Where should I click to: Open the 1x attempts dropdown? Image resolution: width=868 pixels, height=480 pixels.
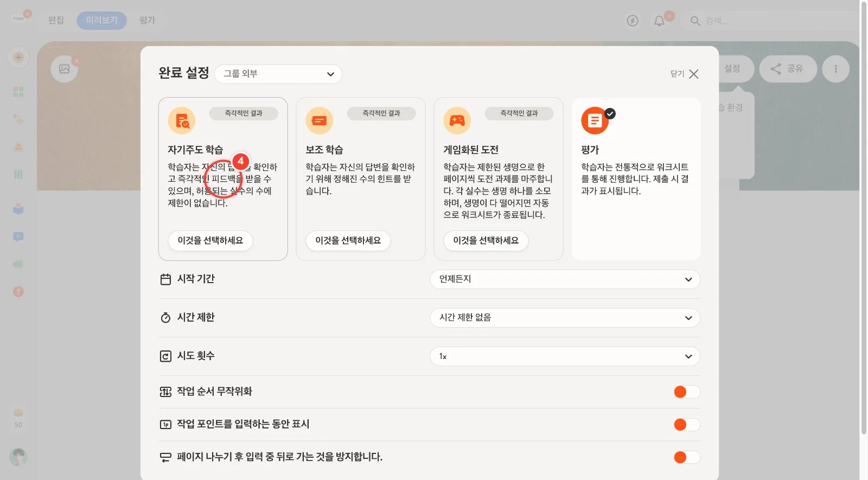pyautogui.click(x=565, y=356)
